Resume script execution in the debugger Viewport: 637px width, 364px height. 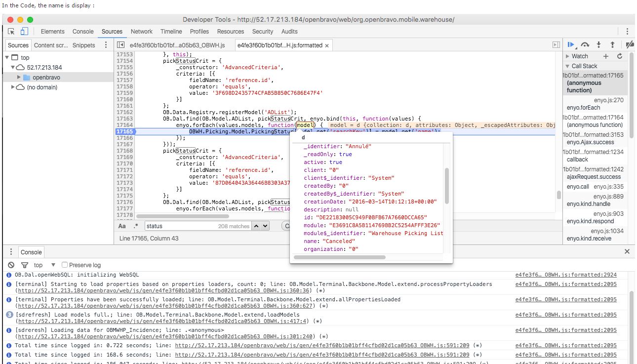coord(571,45)
